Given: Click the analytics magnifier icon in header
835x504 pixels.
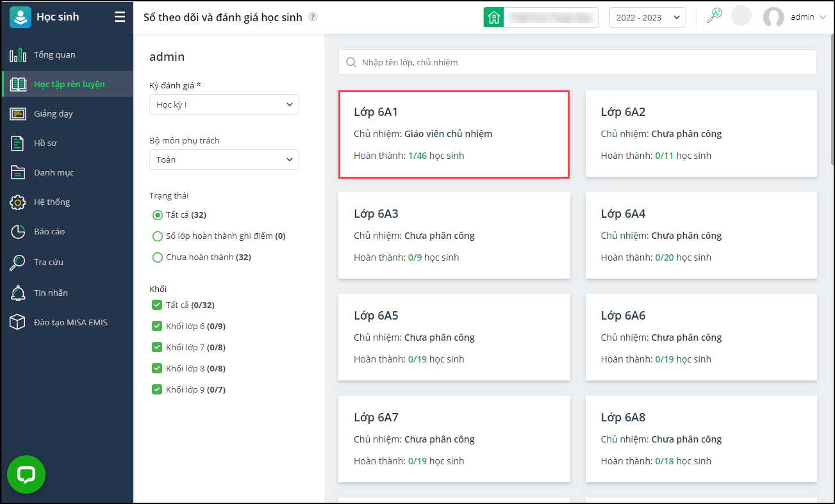Looking at the screenshot, I should point(714,17).
